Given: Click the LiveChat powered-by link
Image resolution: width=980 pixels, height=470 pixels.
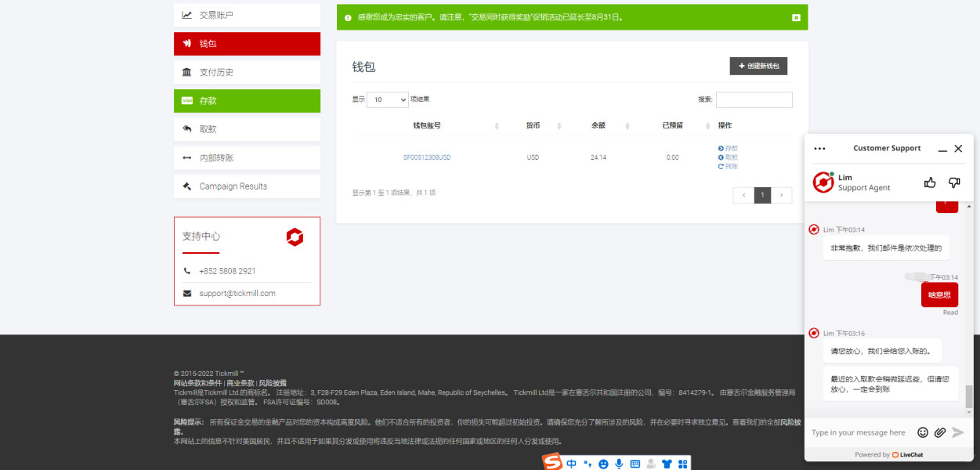Looking at the screenshot, I should (x=906, y=454).
